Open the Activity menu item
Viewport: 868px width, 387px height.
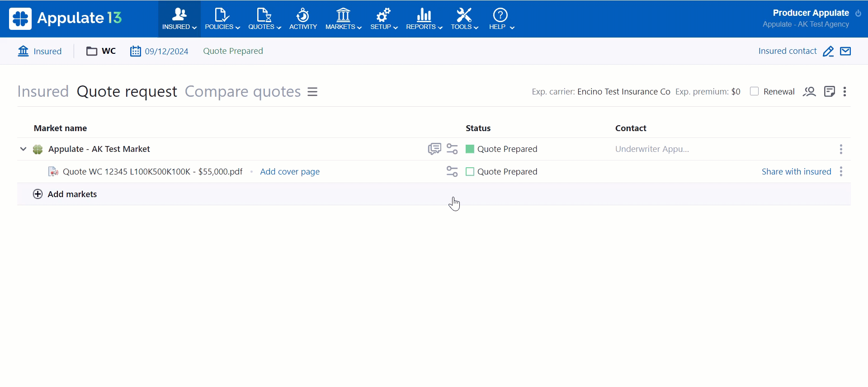click(x=303, y=19)
